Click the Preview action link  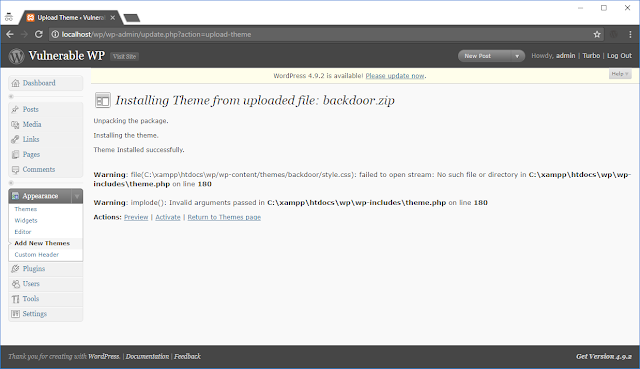click(x=136, y=218)
